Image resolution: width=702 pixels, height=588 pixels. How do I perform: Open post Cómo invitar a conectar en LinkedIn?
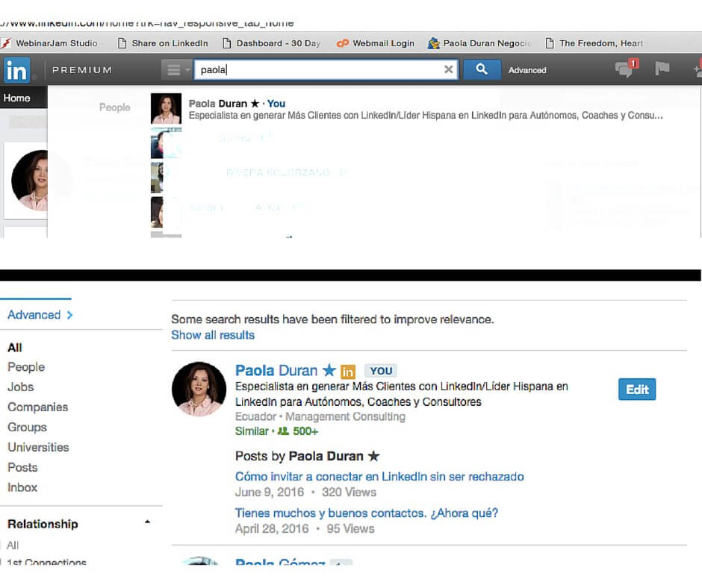379,477
